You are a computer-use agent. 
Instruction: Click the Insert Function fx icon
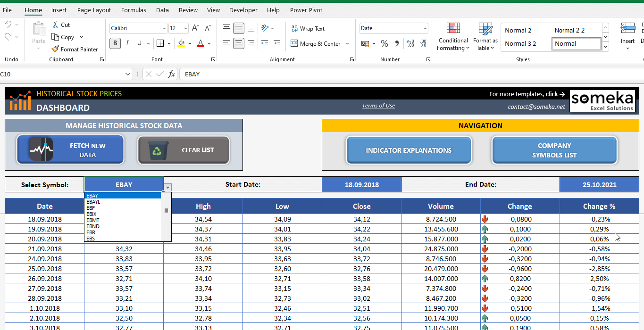172,74
